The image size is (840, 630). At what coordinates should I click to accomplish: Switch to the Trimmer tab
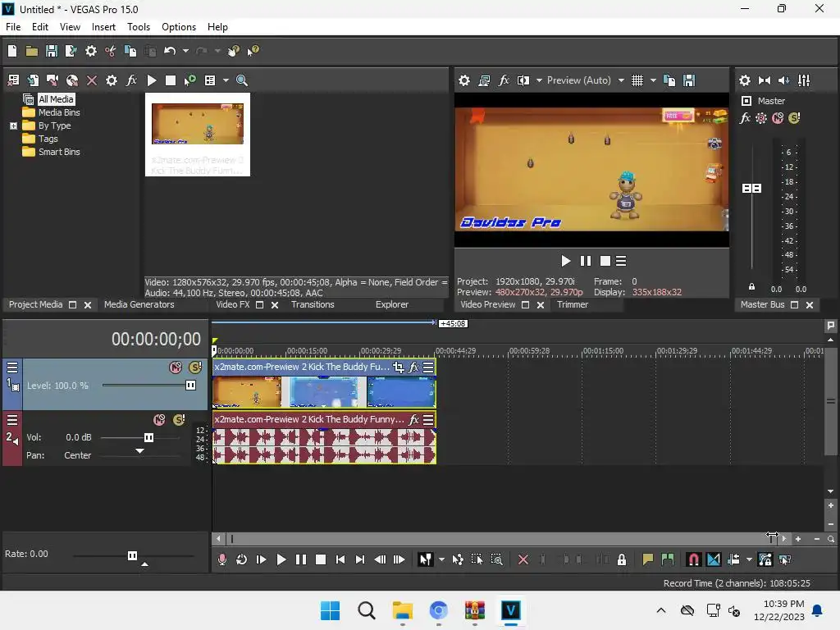pos(573,305)
